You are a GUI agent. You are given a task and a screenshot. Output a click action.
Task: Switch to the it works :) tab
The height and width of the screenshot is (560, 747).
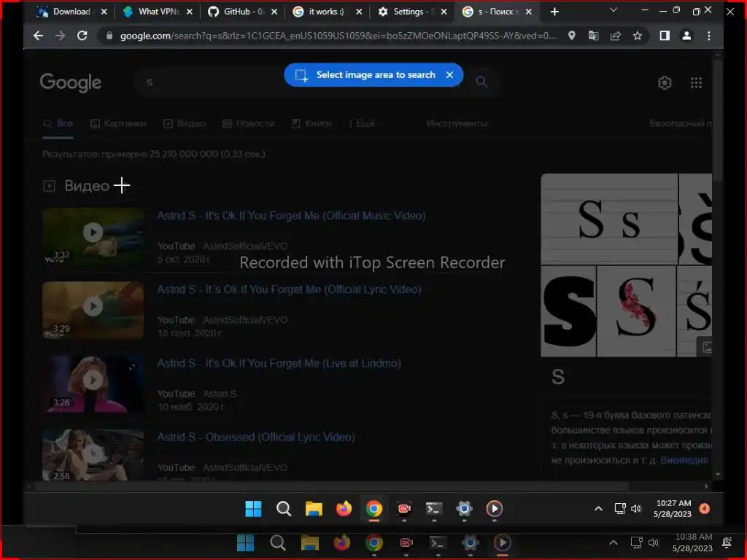[327, 12]
